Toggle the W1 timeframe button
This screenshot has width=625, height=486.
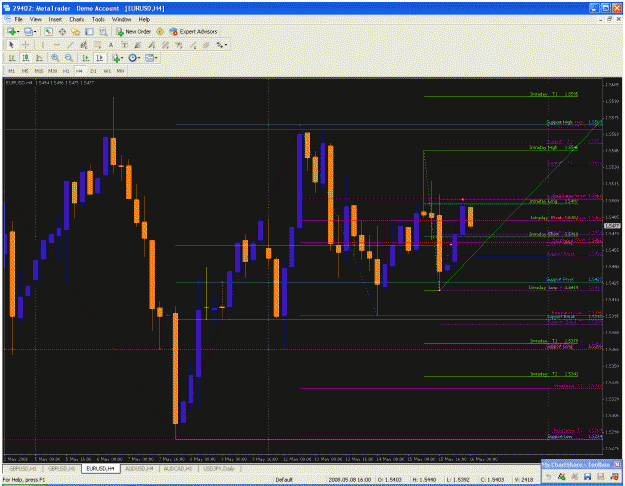coord(107,71)
